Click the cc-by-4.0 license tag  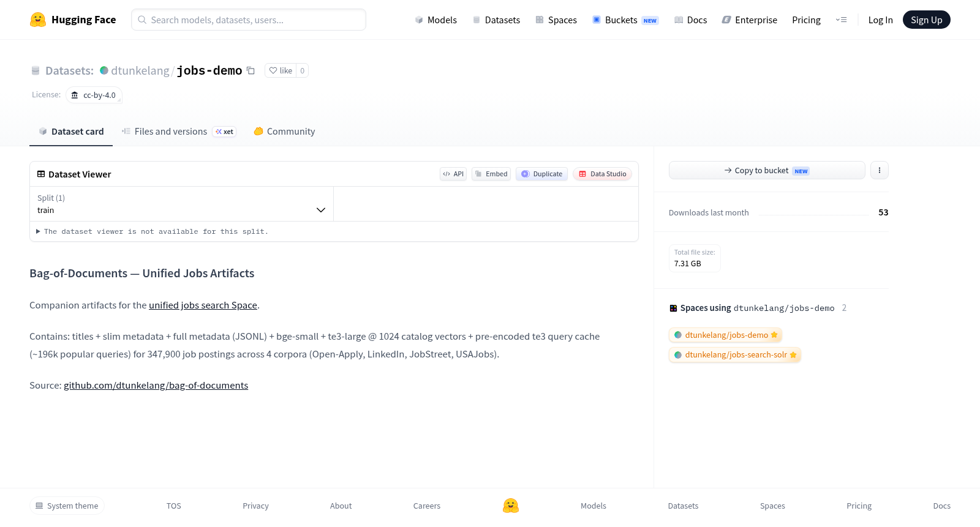pyautogui.click(x=94, y=95)
